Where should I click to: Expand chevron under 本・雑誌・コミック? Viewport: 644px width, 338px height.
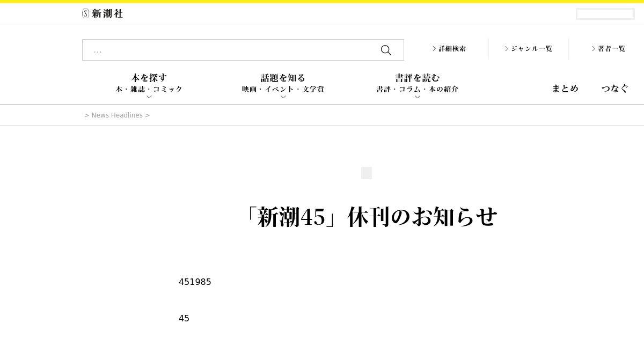pyautogui.click(x=149, y=97)
